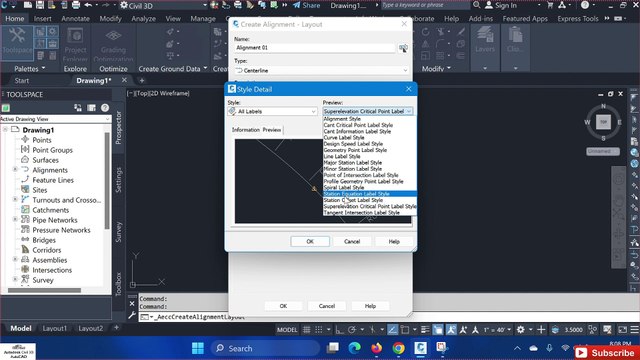This screenshot has height=360, width=640.
Task: Toggle polar tracking in status bar
Action: point(352,329)
